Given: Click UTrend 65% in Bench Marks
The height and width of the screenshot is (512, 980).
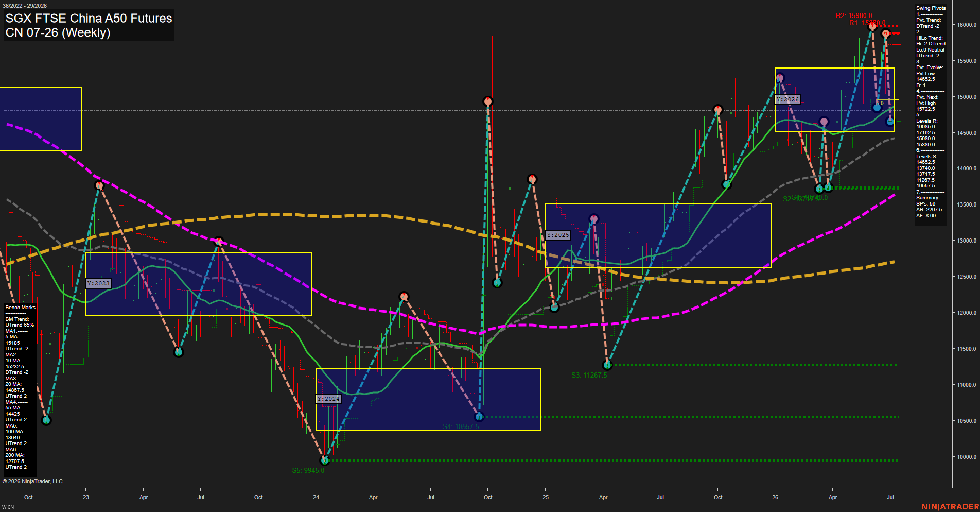Looking at the screenshot, I should point(20,325).
